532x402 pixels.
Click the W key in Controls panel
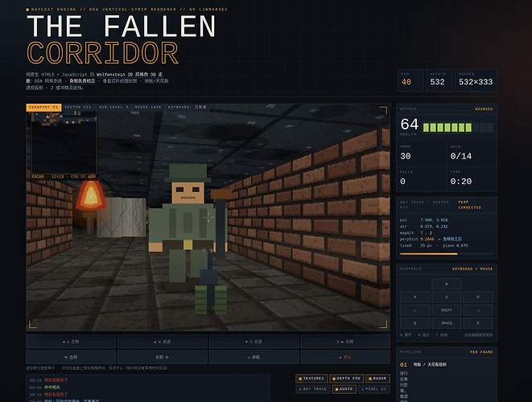coord(447,284)
